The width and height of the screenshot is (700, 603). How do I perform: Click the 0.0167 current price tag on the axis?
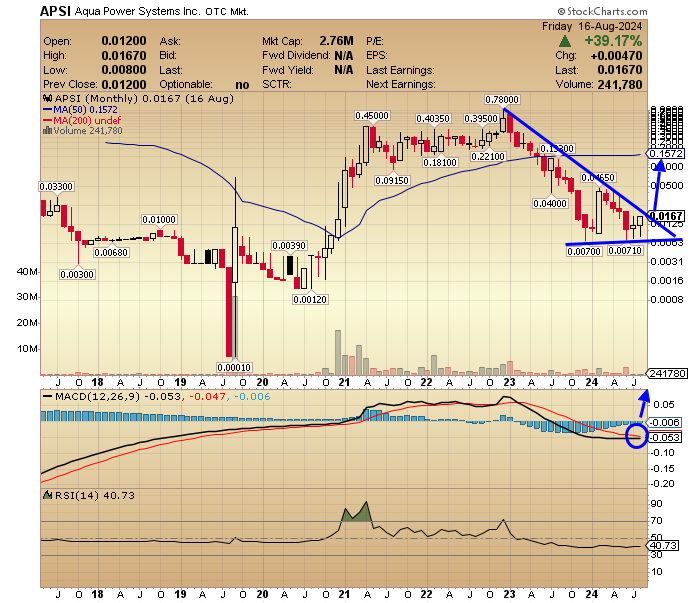pos(667,216)
